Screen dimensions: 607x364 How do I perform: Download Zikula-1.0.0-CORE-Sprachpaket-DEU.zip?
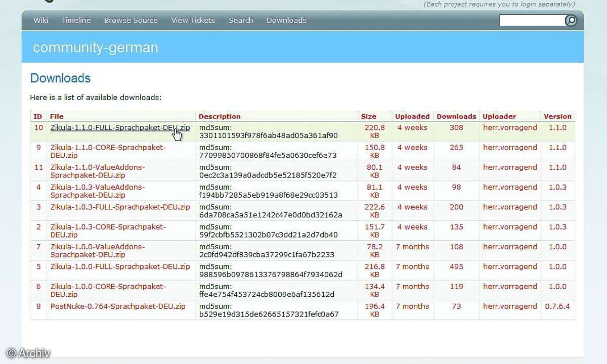coord(108,291)
